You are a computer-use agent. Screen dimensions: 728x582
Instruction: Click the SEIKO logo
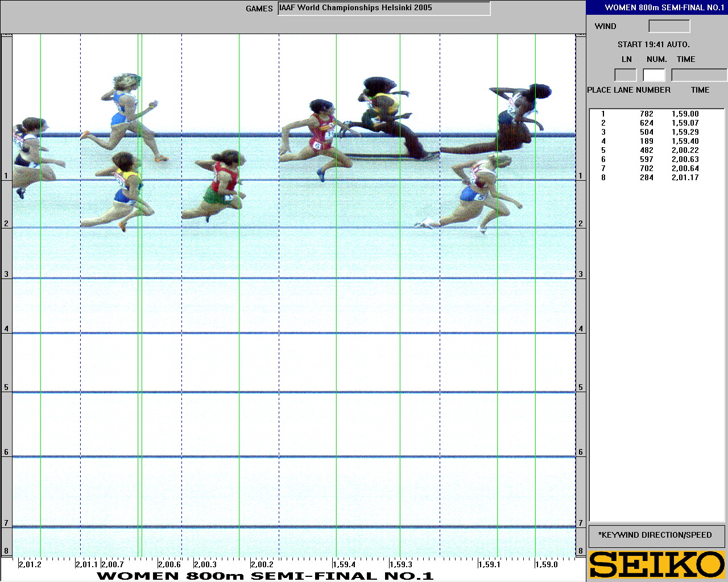(x=657, y=564)
